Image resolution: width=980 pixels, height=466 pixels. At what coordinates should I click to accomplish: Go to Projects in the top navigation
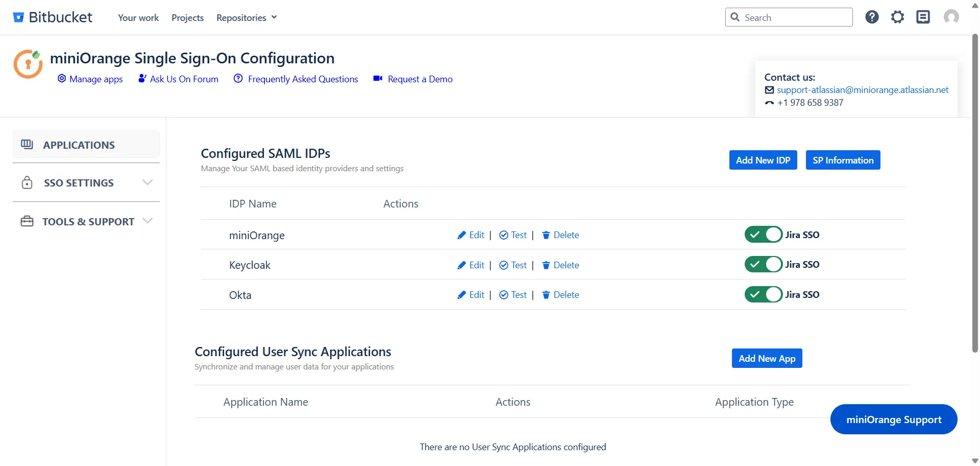[187, 17]
